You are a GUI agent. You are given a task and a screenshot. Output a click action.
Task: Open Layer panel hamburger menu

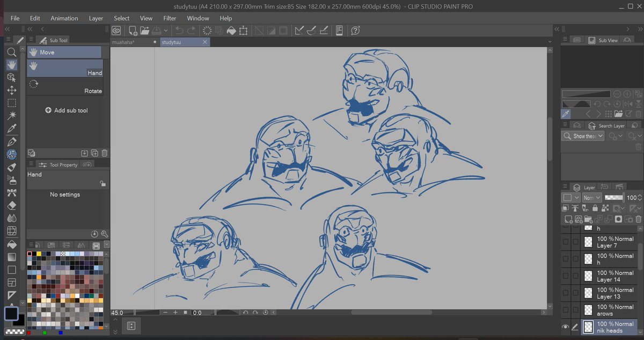565,187
